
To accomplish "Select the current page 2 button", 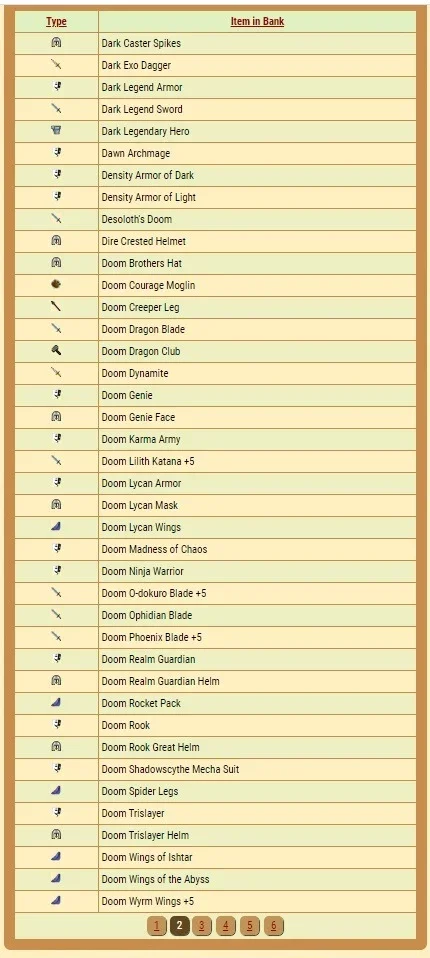I will (179, 926).
